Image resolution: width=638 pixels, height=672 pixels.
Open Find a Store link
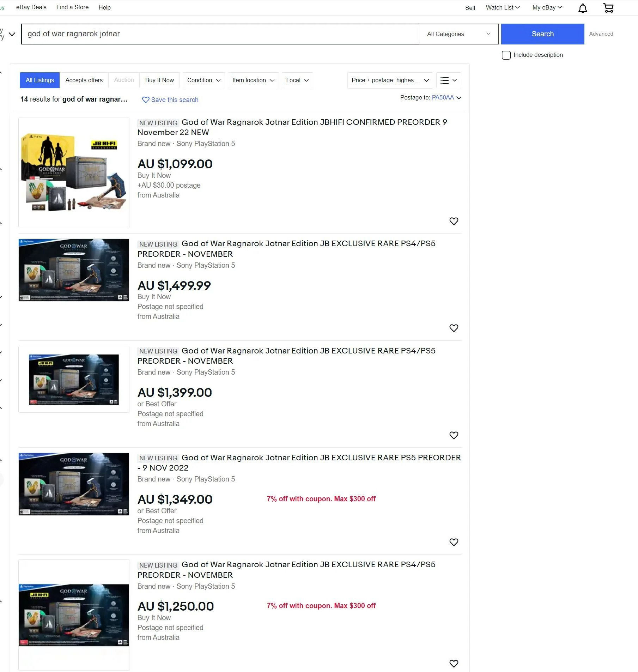click(72, 7)
